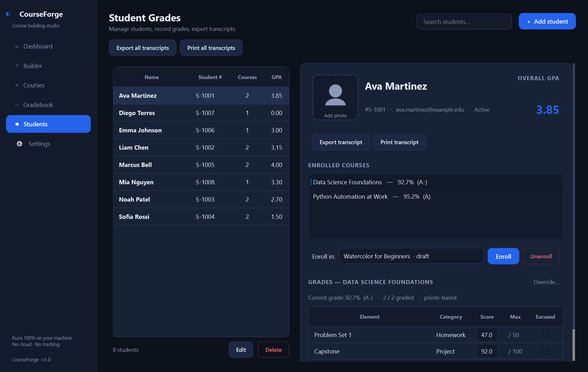Select student Liam Chen

pos(201,147)
